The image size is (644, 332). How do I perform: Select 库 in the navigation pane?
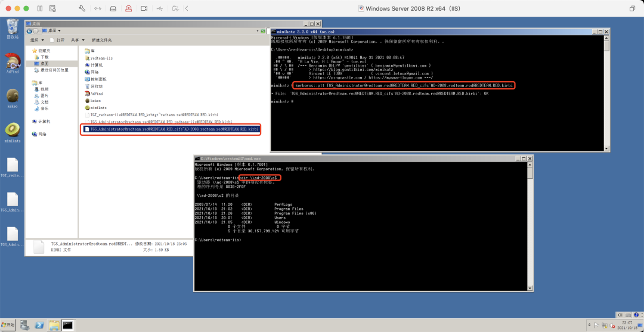click(x=37, y=83)
